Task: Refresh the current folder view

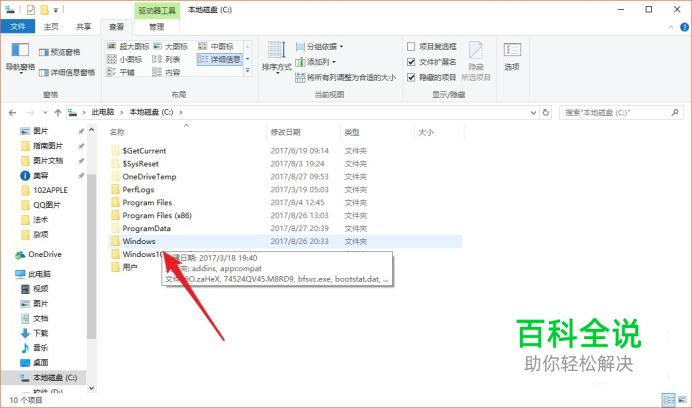Action: (x=546, y=113)
